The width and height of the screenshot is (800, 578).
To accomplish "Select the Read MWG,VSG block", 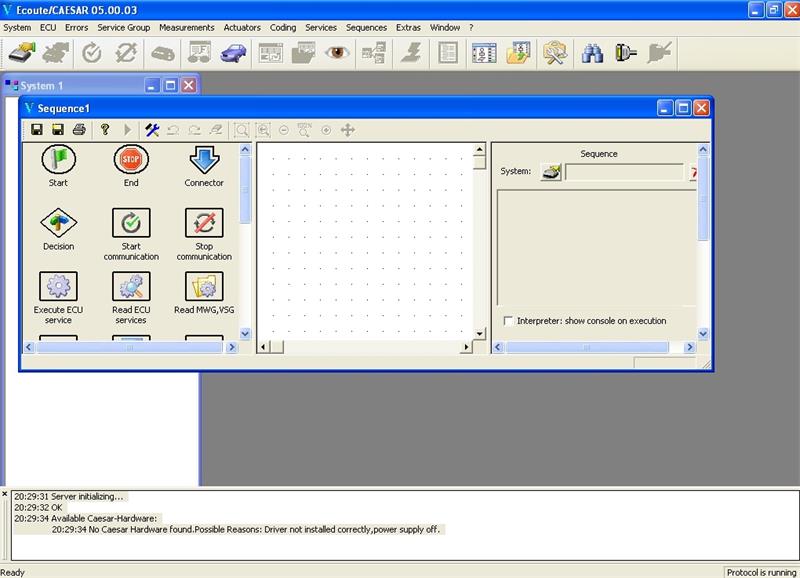I will coord(204,287).
